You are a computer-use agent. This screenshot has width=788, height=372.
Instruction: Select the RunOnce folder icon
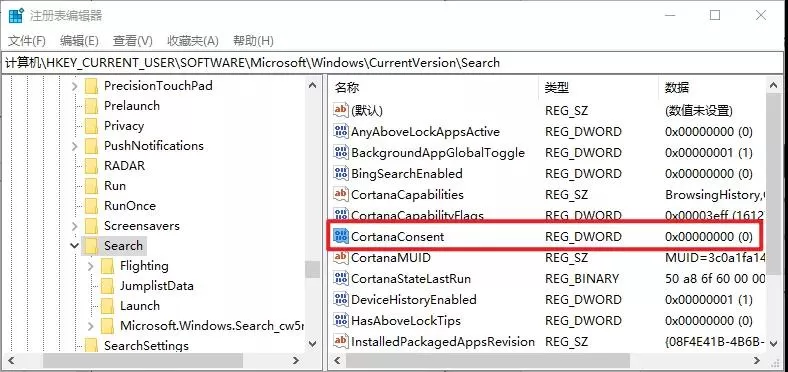point(91,206)
